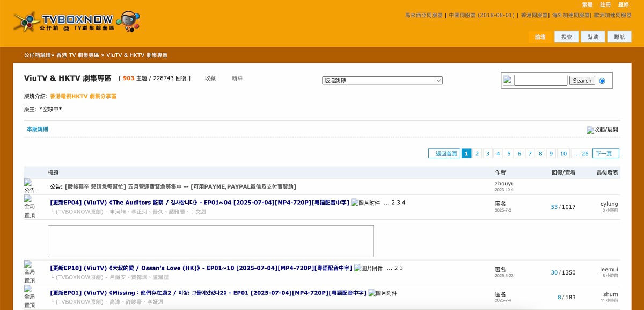Click the 香港電視HKTV 劇集分享區 description text
644x310 pixels.
point(83,96)
